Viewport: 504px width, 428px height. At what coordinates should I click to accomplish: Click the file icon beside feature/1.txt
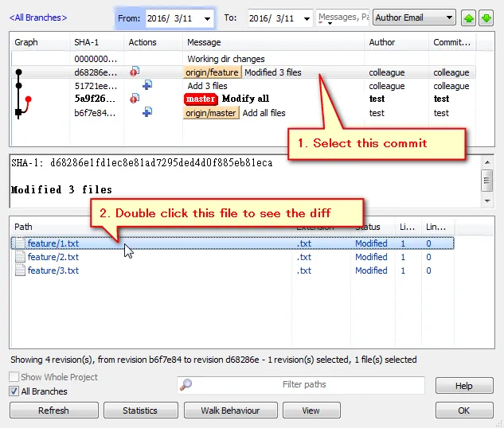click(x=20, y=243)
